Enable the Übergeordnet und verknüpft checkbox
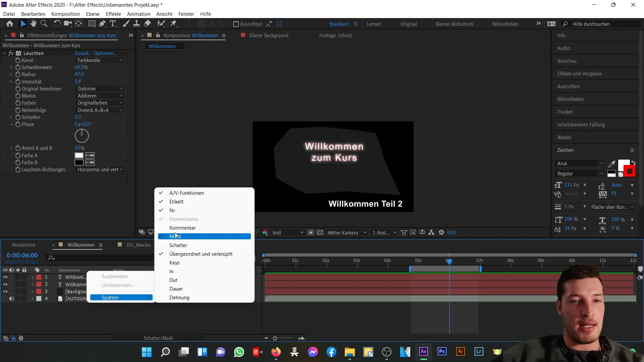The image size is (644, 362). click(201, 254)
